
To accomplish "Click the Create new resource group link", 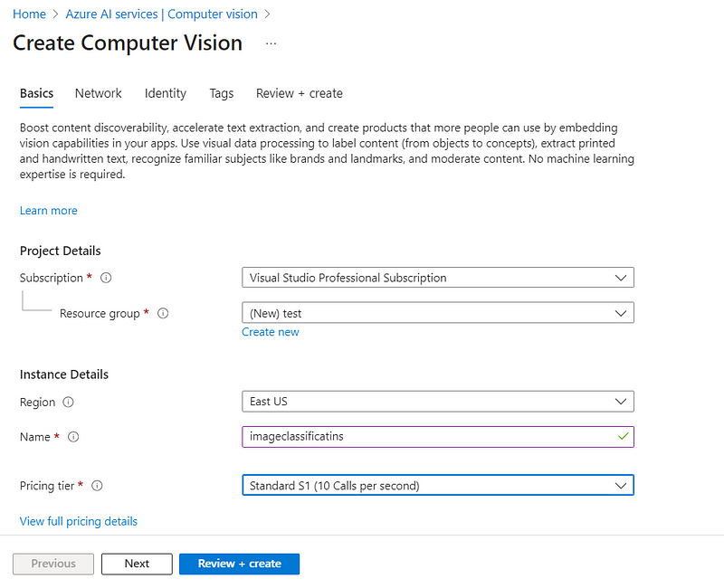I will (270, 332).
